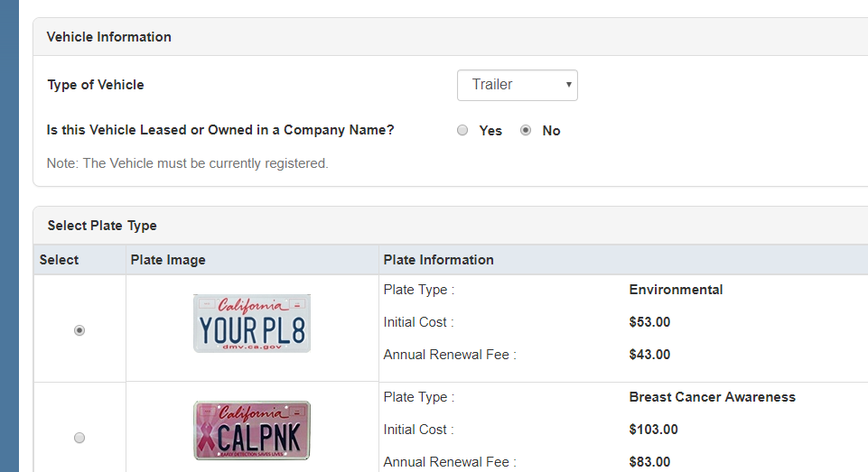Click the Breast Cancer Awareness plate type text
The width and height of the screenshot is (868, 472).
712,397
